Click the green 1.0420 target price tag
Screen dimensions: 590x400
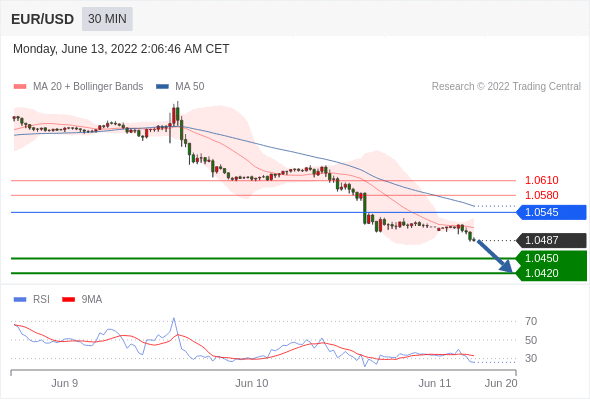point(552,273)
